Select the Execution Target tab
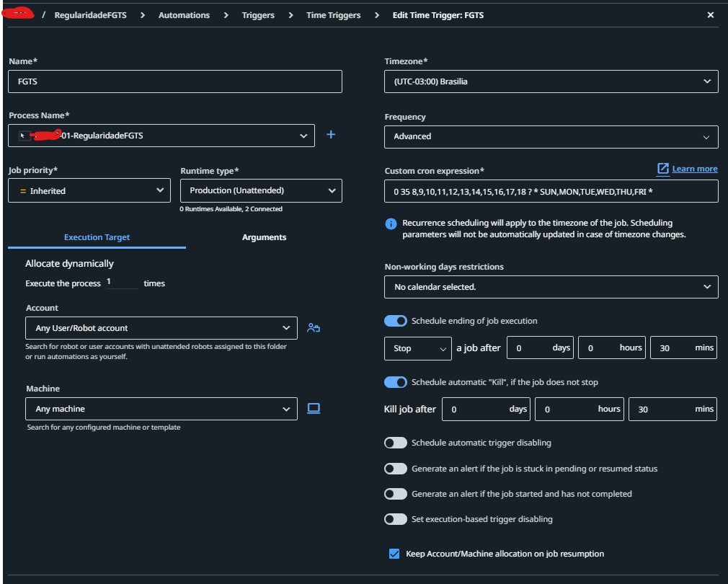This screenshot has height=584, width=728. [97, 237]
